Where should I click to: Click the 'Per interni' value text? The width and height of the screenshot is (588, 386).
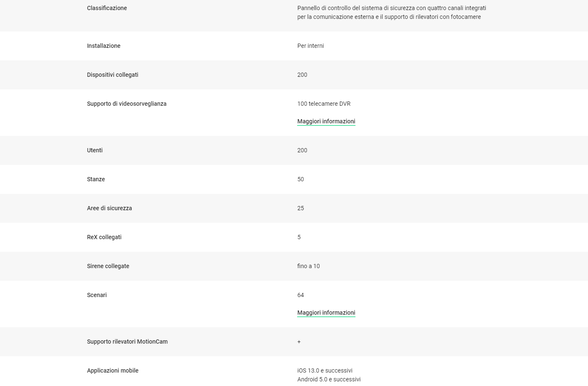point(311,46)
